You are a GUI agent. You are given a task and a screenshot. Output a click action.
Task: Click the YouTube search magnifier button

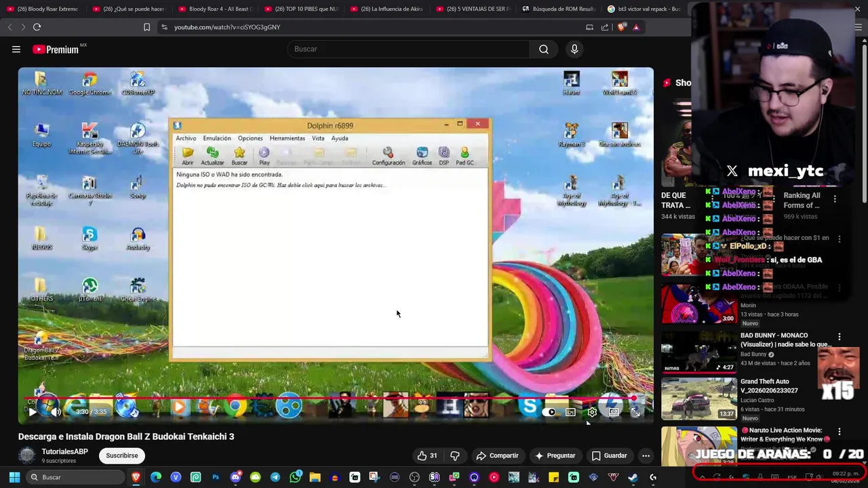tap(544, 49)
